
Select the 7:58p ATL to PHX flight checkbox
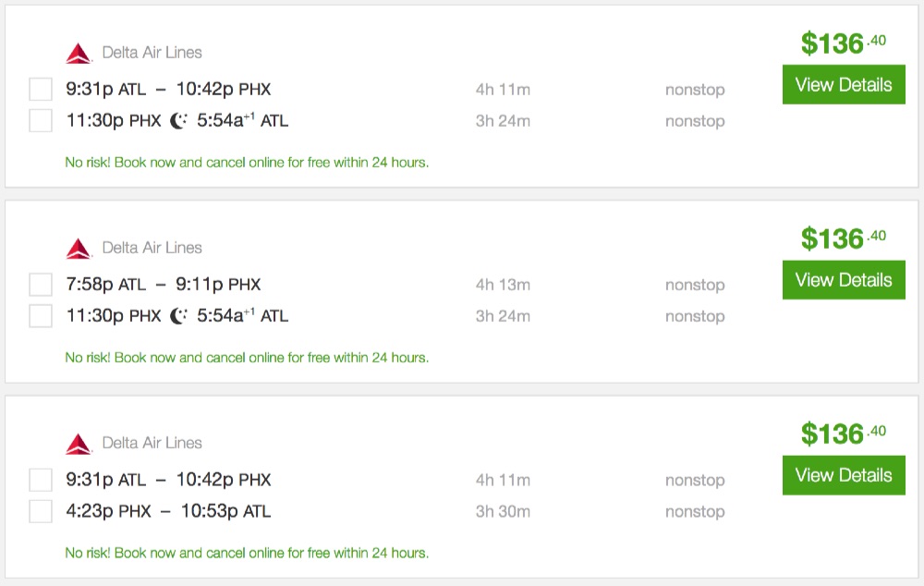41,285
